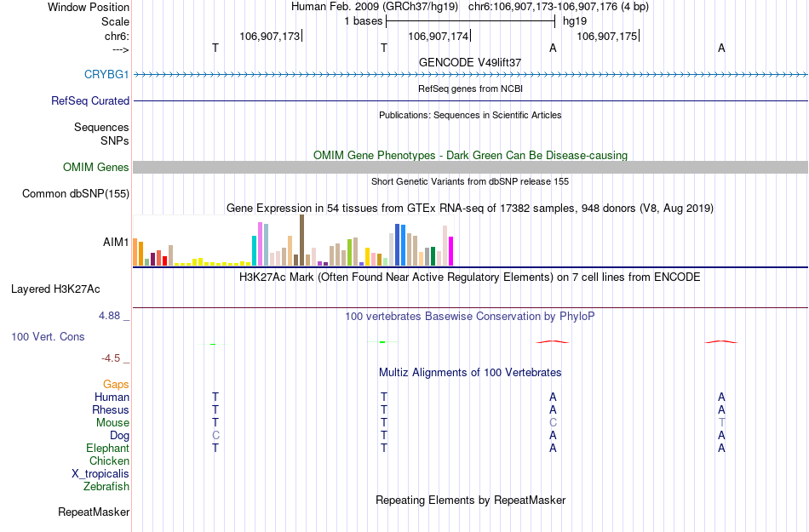Open 'Repeating Elements by RepeatMasker' title
This screenshot has width=809, height=532.
click(x=470, y=500)
